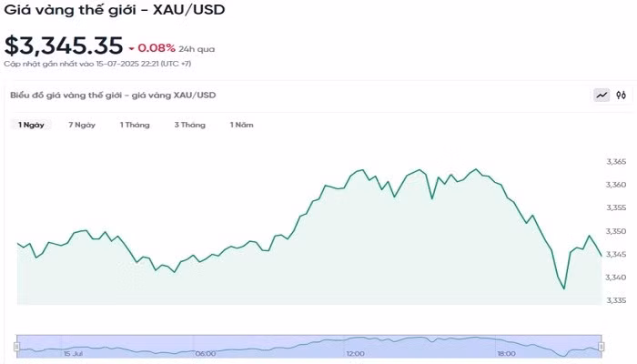Click the lowest dip point on the chart line
Image resolution: width=637 pixels, height=364 pixels.
[564, 289]
